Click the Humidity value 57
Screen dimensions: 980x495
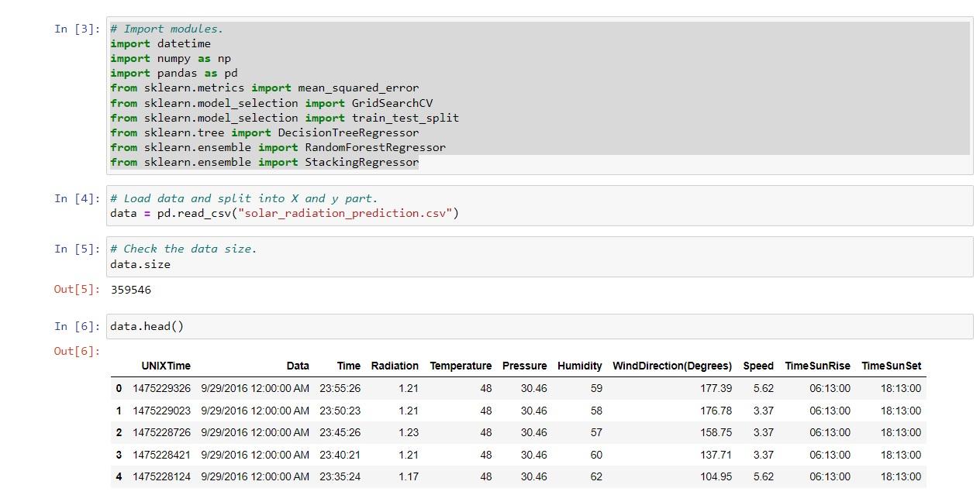596,432
